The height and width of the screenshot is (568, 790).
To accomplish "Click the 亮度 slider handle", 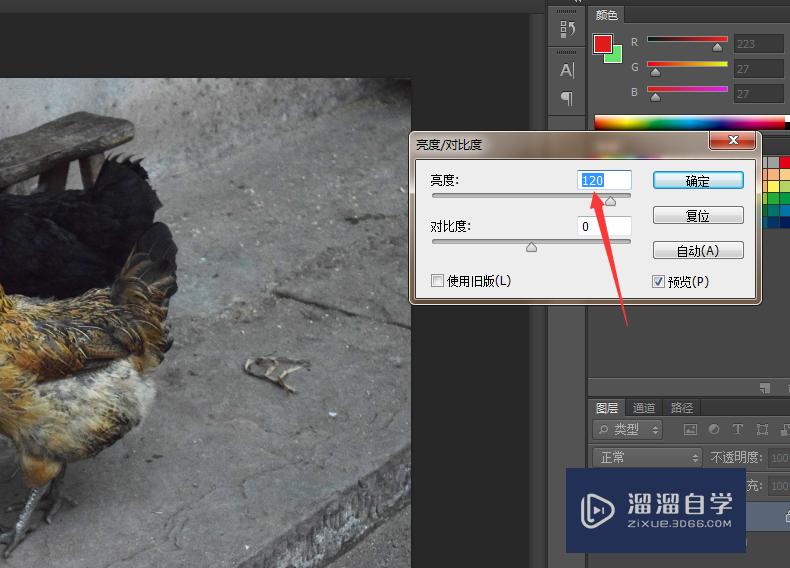I will coord(610,202).
